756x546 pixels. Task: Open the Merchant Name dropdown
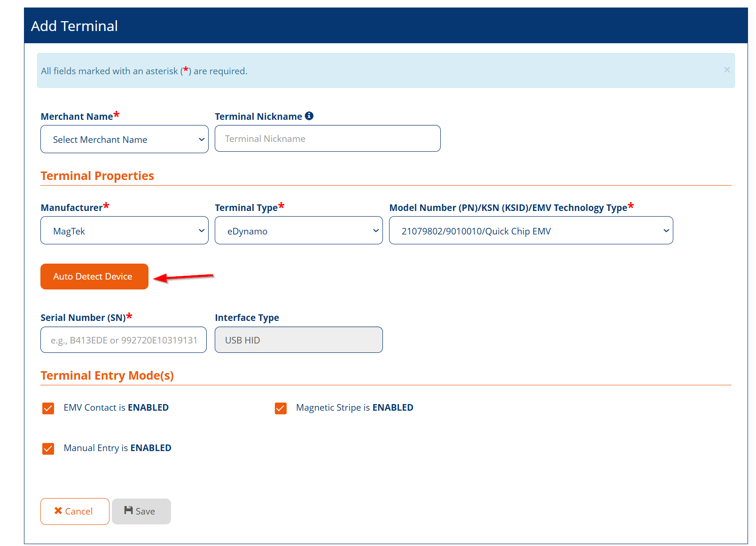(x=125, y=140)
